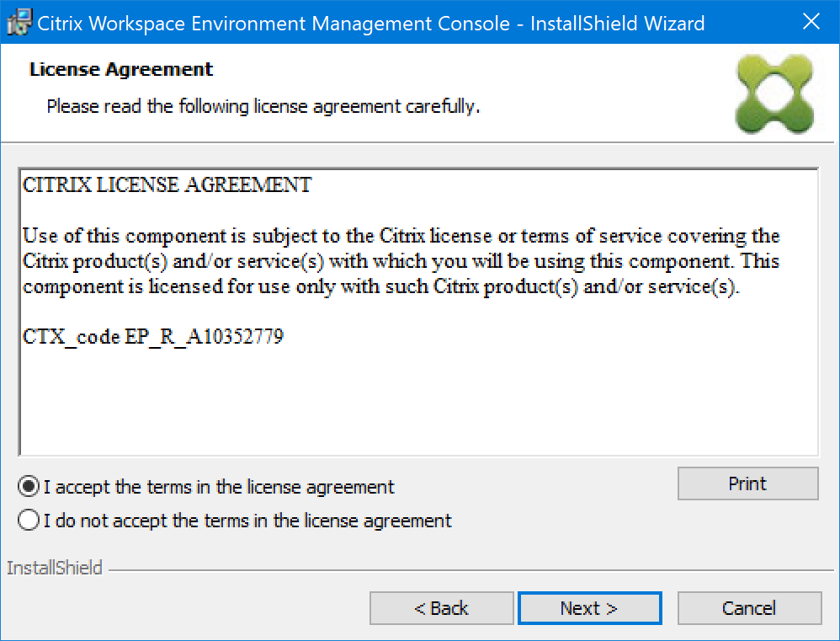Click the bold License Agreement header title
Viewport: 840px width, 641px height.
121,69
